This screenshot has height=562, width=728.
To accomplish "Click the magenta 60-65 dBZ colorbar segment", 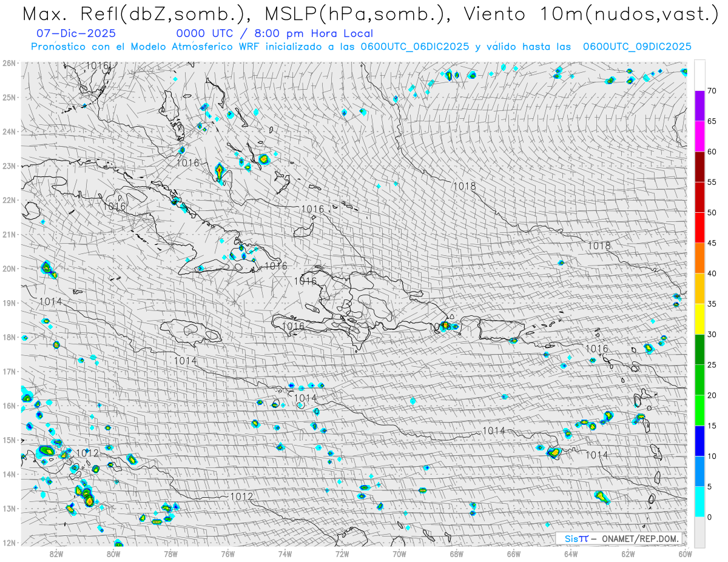I will (x=700, y=136).
